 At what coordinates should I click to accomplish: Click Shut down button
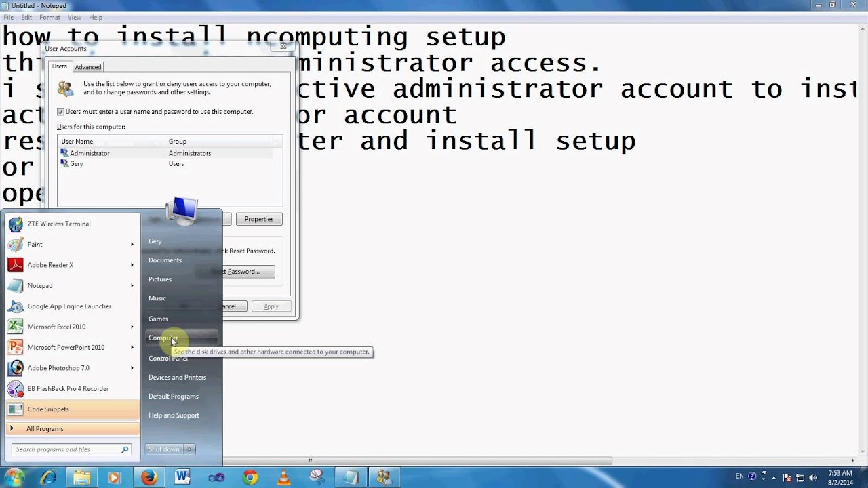click(165, 449)
